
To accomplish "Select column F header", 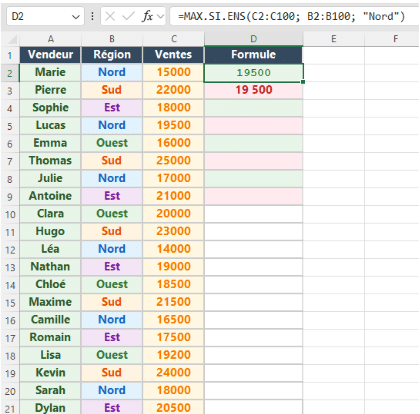I will 395,39.
